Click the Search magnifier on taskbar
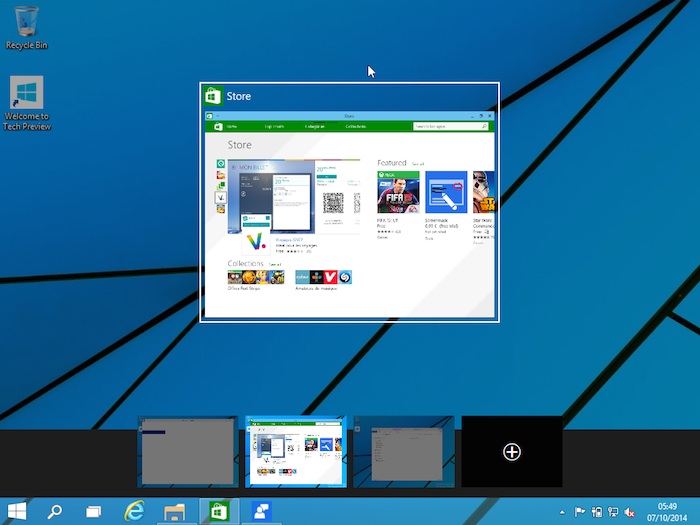The width and height of the screenshot is (700, 525). pyautogui.click(x=55, y=510)
